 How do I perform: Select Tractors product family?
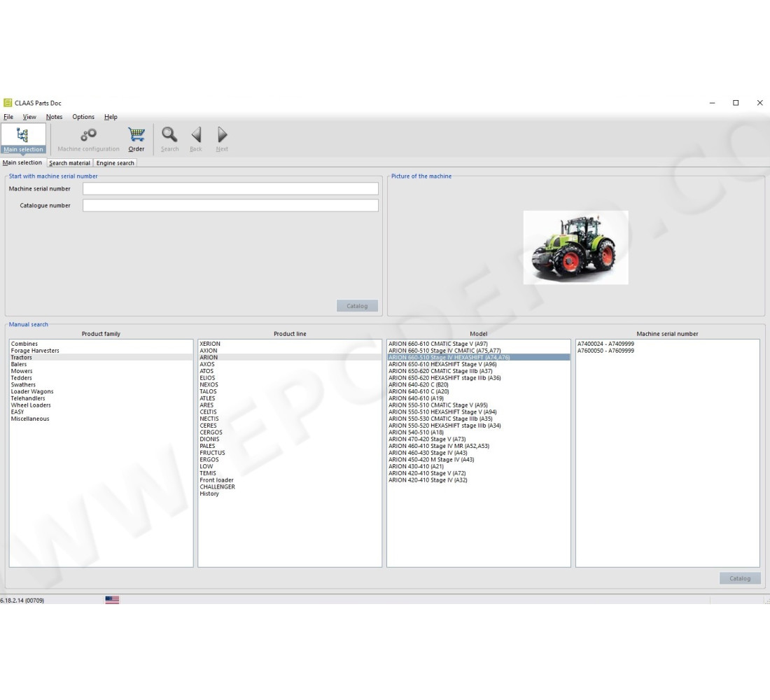coord(101,358)
